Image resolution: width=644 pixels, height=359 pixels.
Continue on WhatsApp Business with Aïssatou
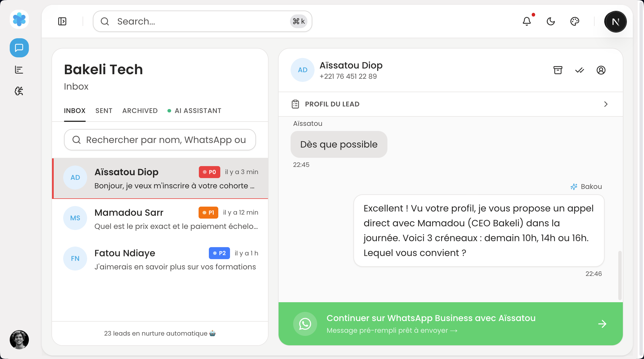(x=451, y=324)
